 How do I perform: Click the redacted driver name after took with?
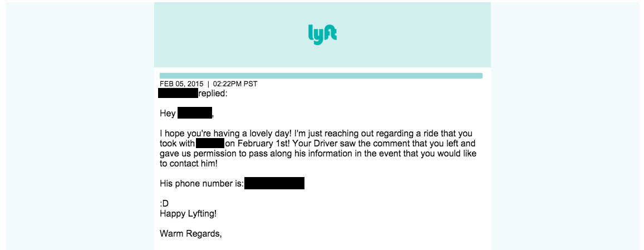click(x=210, y=144)
